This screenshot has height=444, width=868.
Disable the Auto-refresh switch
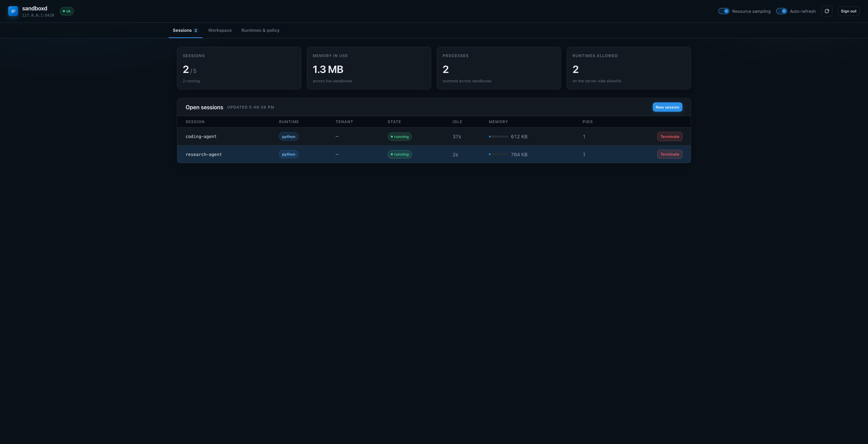point(781,11)
